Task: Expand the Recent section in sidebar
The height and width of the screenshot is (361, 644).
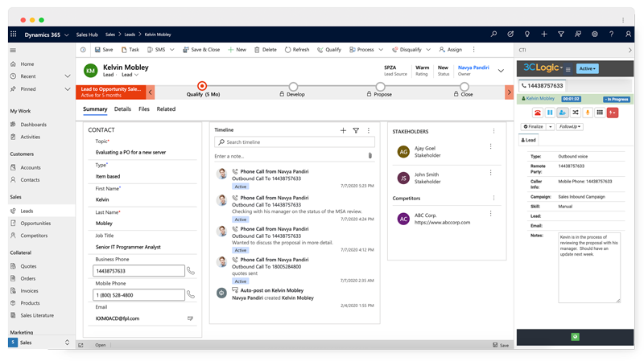Action: click(68, 76)
